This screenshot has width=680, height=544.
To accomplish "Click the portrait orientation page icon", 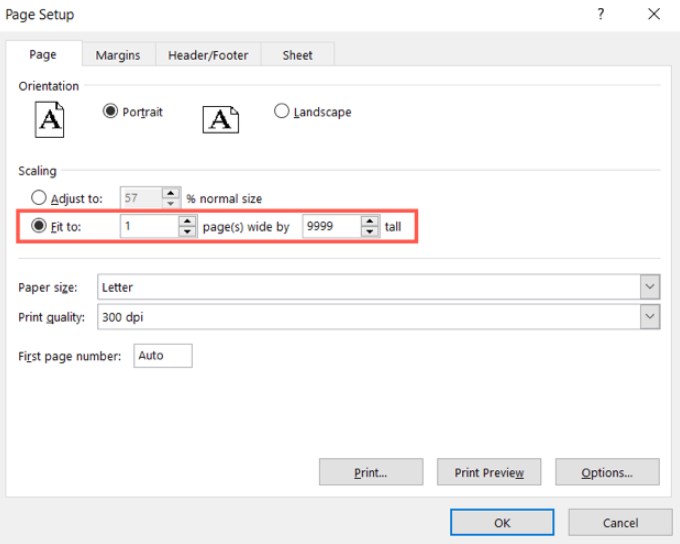I will (49, 119).
